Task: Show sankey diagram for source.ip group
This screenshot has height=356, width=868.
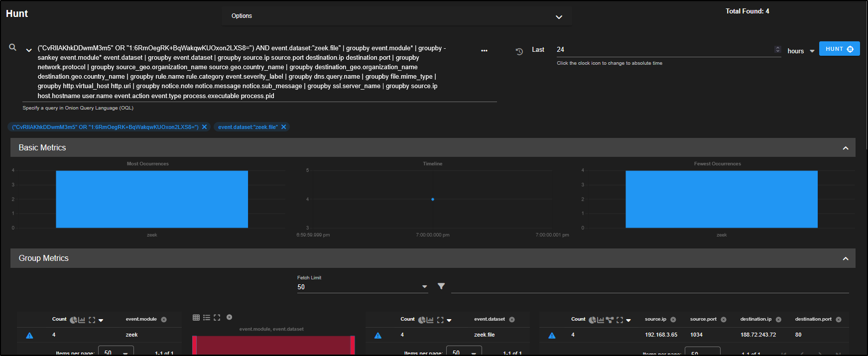Action: pos(610,320)
